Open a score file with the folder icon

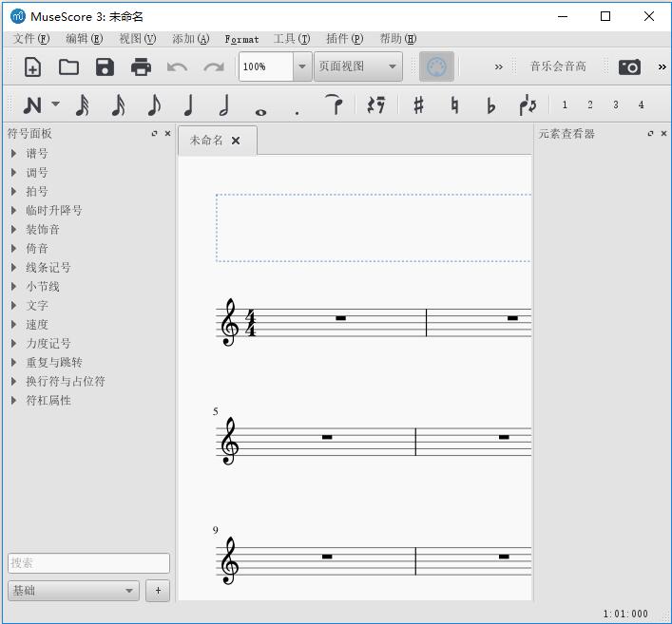pos(68,66)
